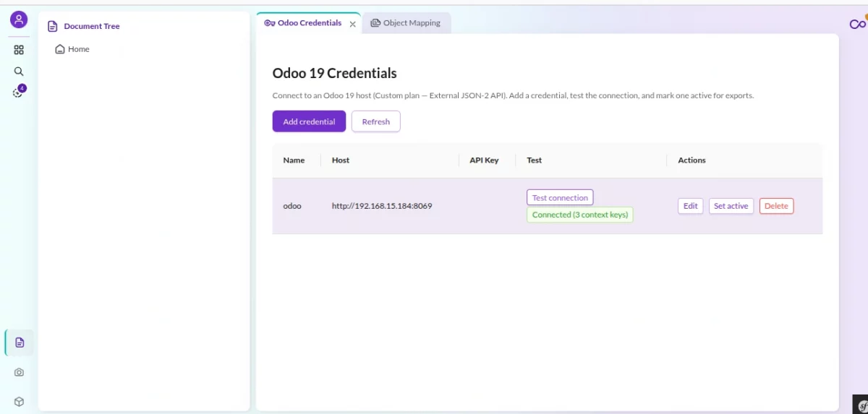Click the Document Tree title text
The image size is (868, 414).
pyautogui.click(x=92, y=26)
